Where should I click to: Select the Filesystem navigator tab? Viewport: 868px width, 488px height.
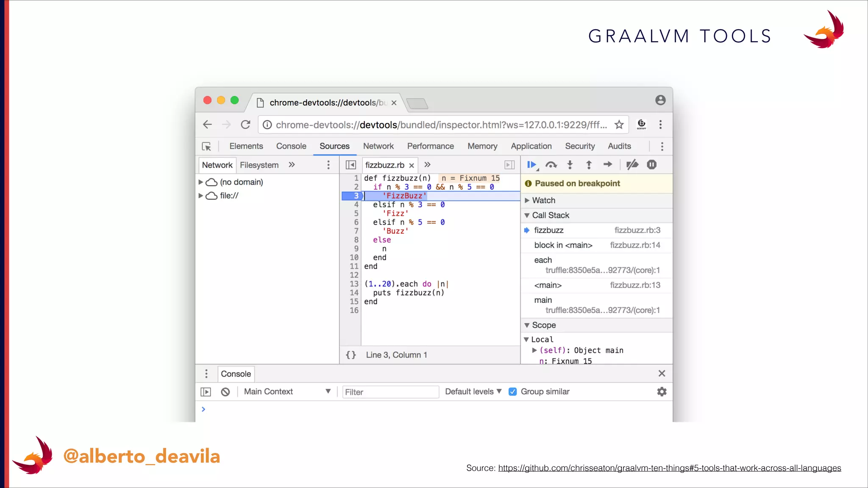pyautogui.click(x=259, y=165)
